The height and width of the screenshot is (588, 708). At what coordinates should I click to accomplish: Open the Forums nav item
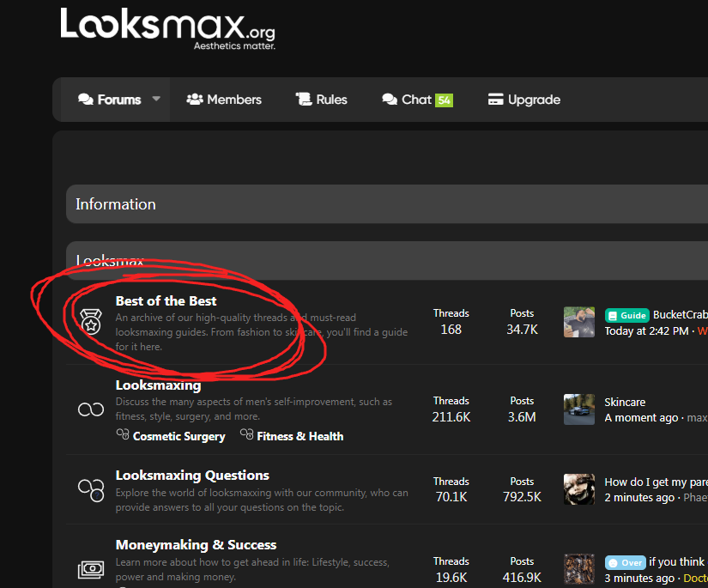tap(118, 100)
